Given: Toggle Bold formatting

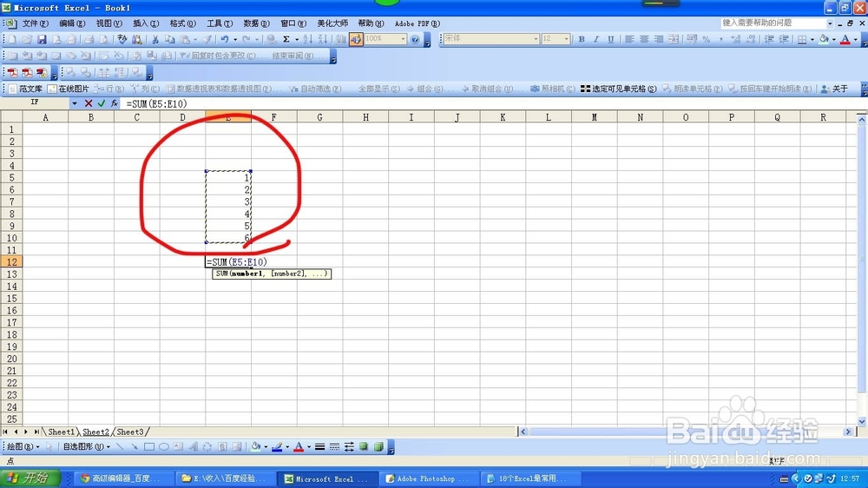Looking at the screenshot, I should click(x=582, y=39).
